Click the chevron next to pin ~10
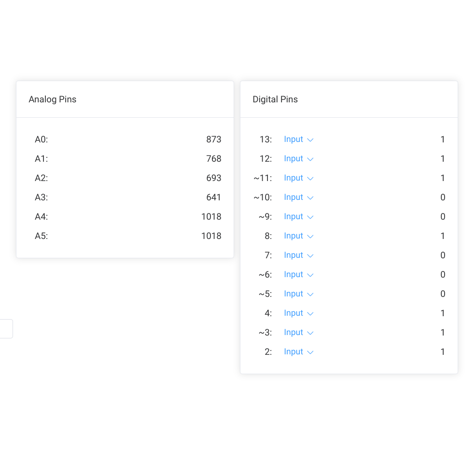Viewport: 476px width, 476px height. pos(310,198)
